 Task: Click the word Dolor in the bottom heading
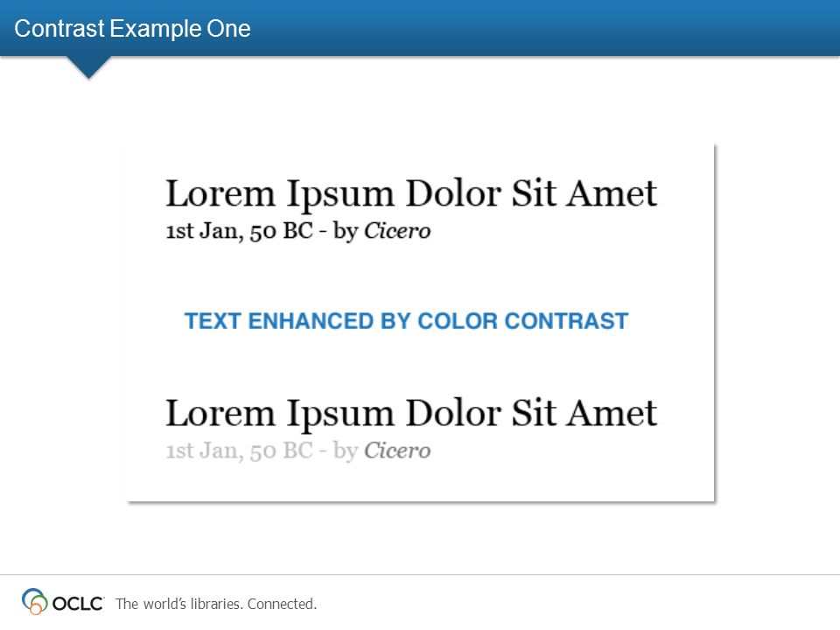tap(453, 413)
